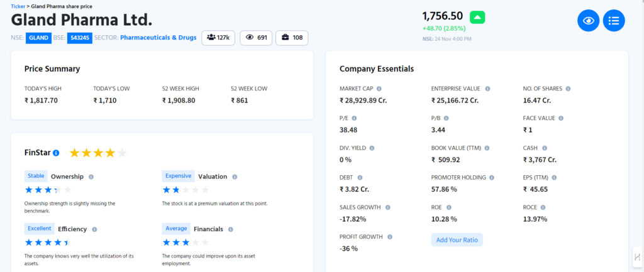Click the 108 portfolio briefcase badge
Screen dimensions: 644x272
pyautogui.click(x=292, y=38)
